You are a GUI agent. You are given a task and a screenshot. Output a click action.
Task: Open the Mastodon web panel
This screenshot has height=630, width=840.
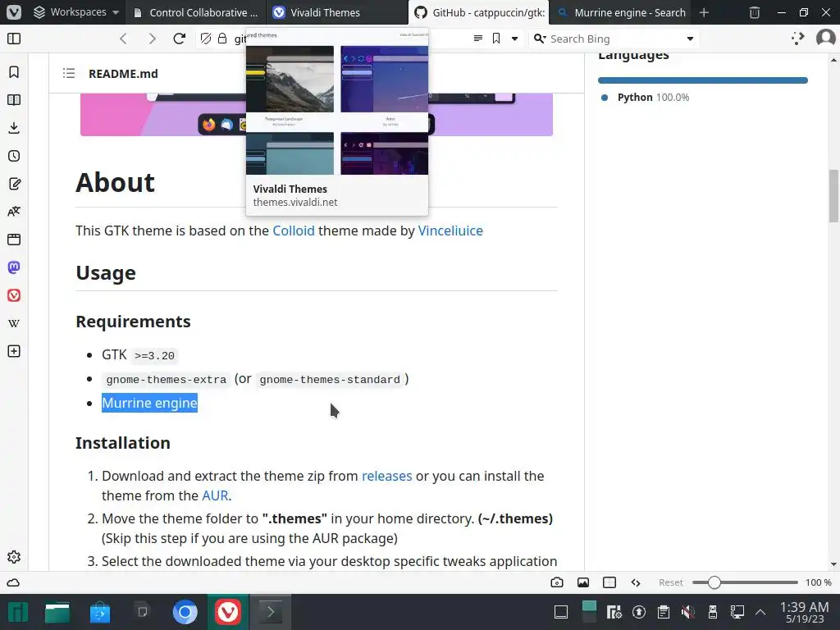point(14,267)
